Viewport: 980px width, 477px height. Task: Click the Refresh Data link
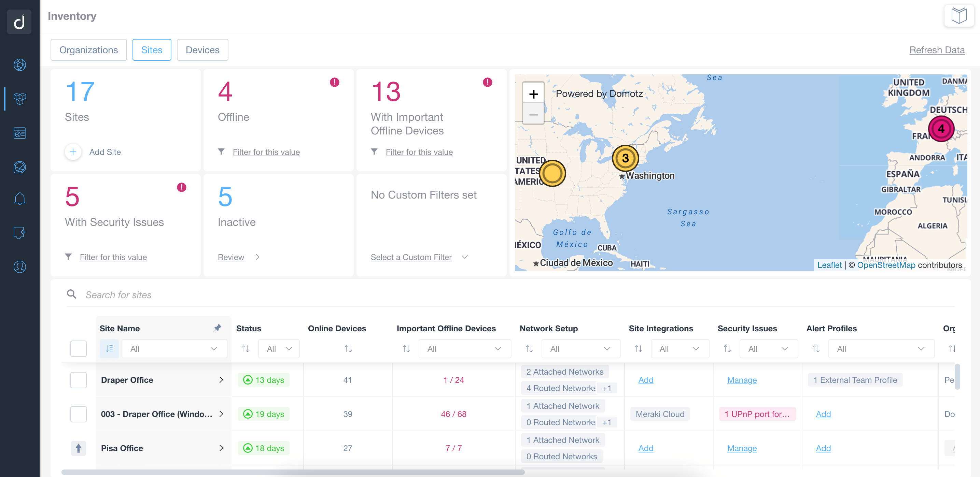pos(937,50)
